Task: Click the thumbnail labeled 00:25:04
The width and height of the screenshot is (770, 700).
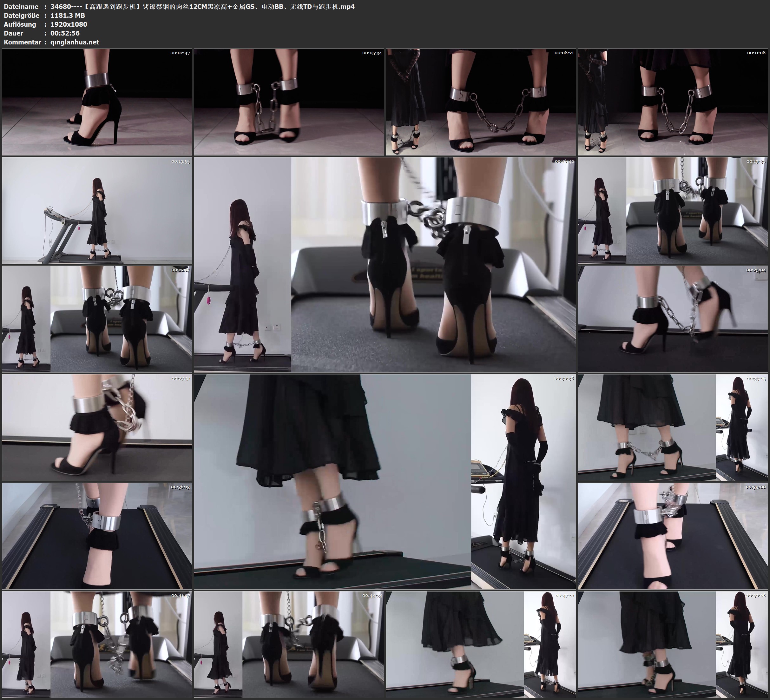Action: (673, 319)
